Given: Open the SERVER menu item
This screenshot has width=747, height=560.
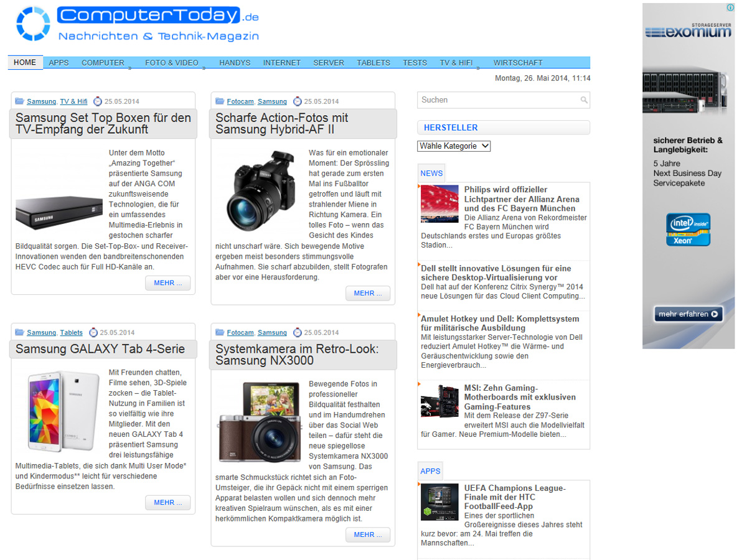Looking at the screenshot, I should pyautogui.click(x=329, y=63).
